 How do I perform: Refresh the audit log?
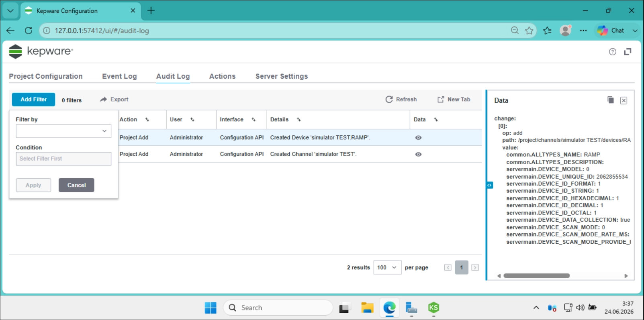click(x=401, y=100)
